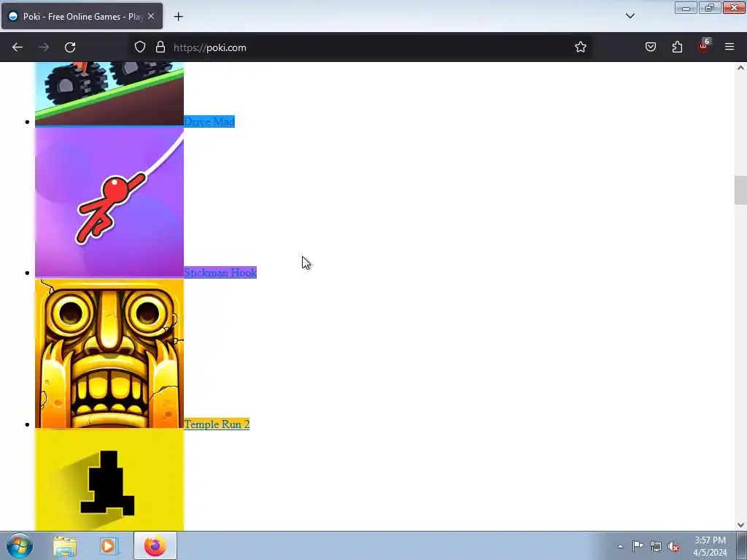The width and height of the screenshot is (747, 560).
Task: Reload the poki.com page
Action: 70,47
